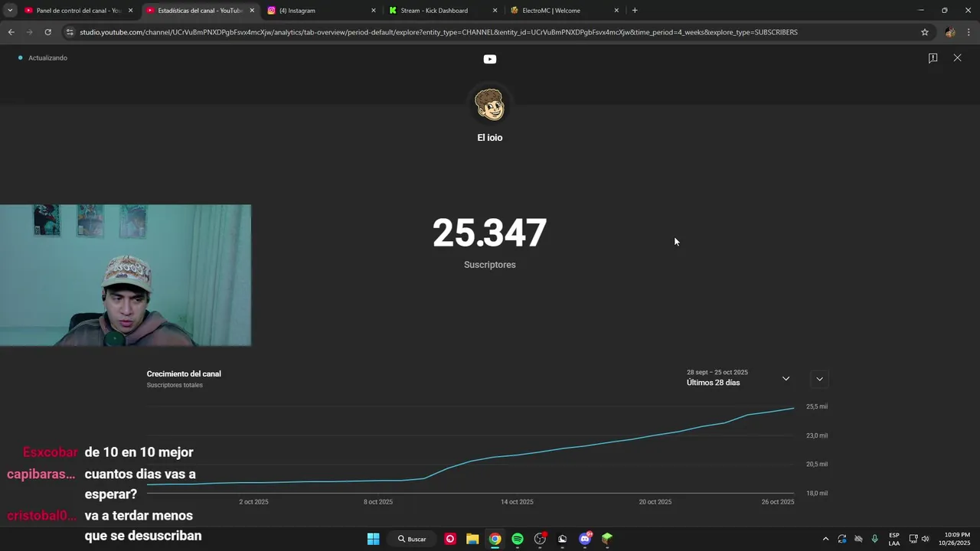Click the YouTube logo icon
The image size is (980, 551).
tap(490, 59)
